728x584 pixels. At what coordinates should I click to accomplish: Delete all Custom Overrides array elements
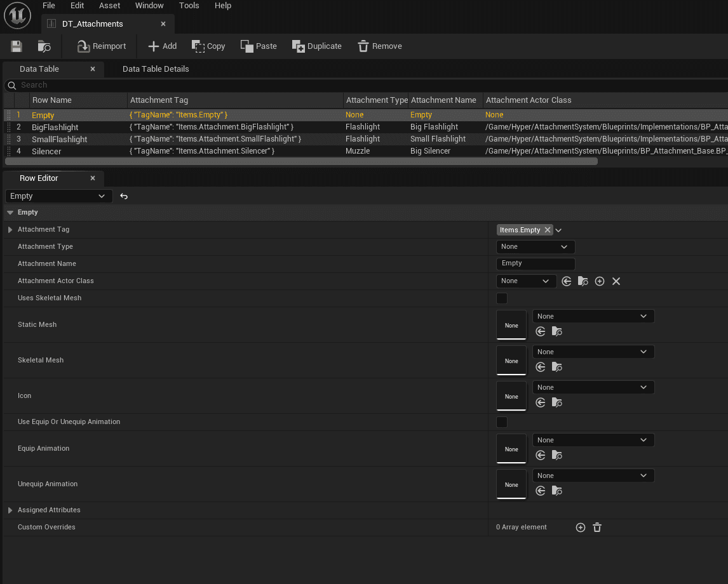pyautogui.click(x=597, y=528)
